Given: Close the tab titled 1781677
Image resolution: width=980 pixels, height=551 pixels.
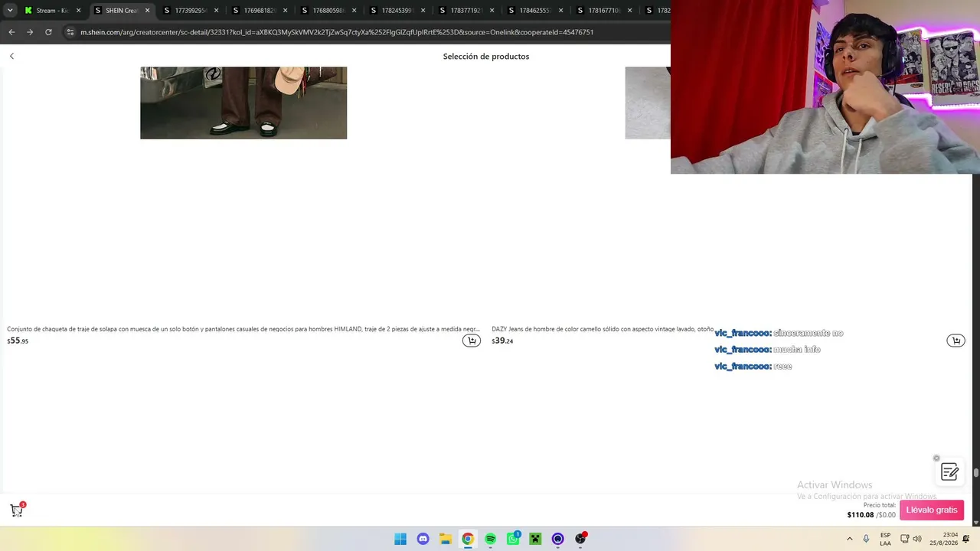Looking at the screenshot, I should coord(629,11).
